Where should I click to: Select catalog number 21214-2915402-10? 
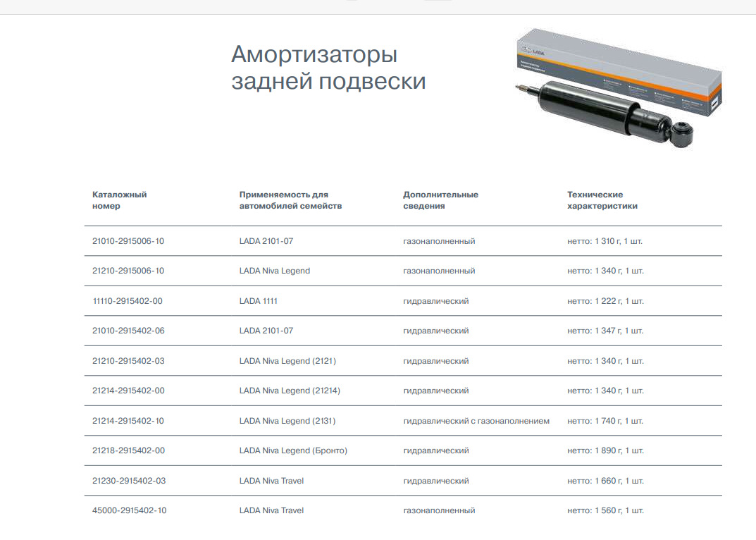[128, 421]
